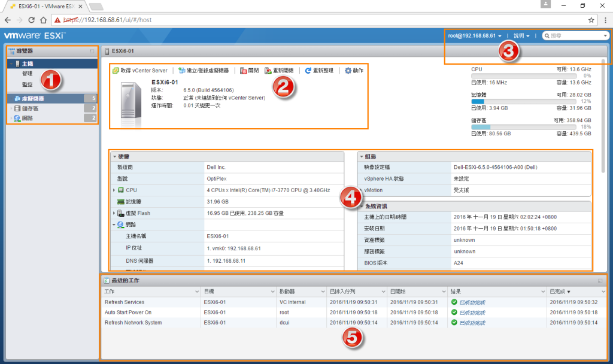The image size is (613, 364).
Task: Close the ESXi6-01 browser tab
Action: 81,6
